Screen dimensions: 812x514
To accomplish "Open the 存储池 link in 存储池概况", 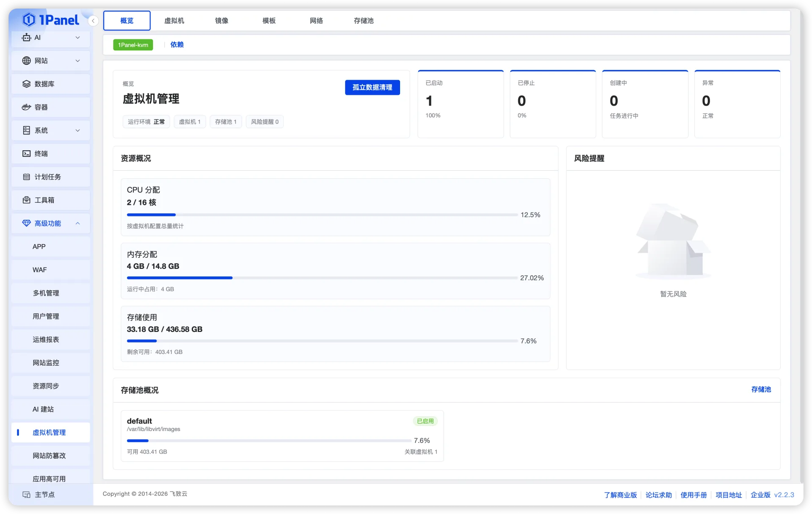I will coord(761,390).
